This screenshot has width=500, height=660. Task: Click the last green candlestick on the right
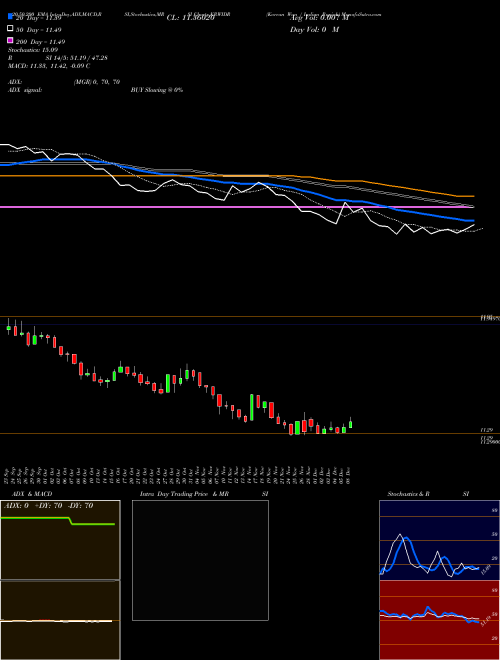pyautogui.click(x=351, y=424)
